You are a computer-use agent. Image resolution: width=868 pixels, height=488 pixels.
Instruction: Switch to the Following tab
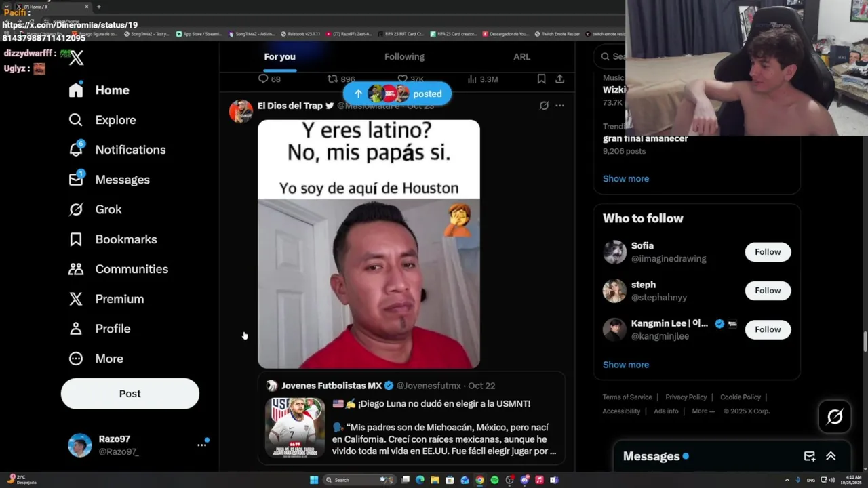[x=404, y=56]
